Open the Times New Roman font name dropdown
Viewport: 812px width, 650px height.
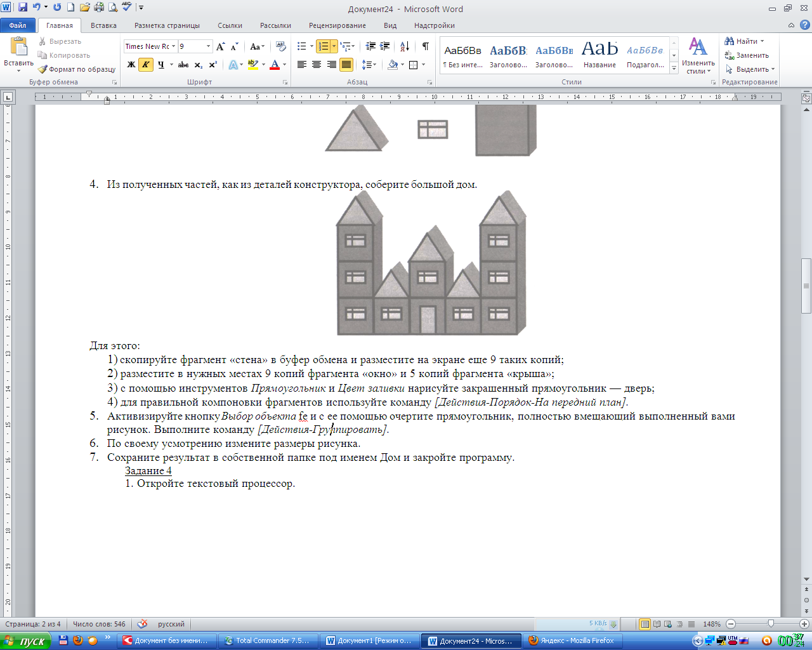coord(173,46)
